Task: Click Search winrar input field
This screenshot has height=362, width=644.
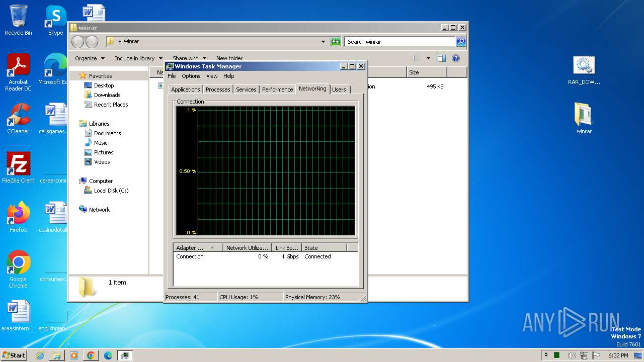Action: tap(400, 42)
